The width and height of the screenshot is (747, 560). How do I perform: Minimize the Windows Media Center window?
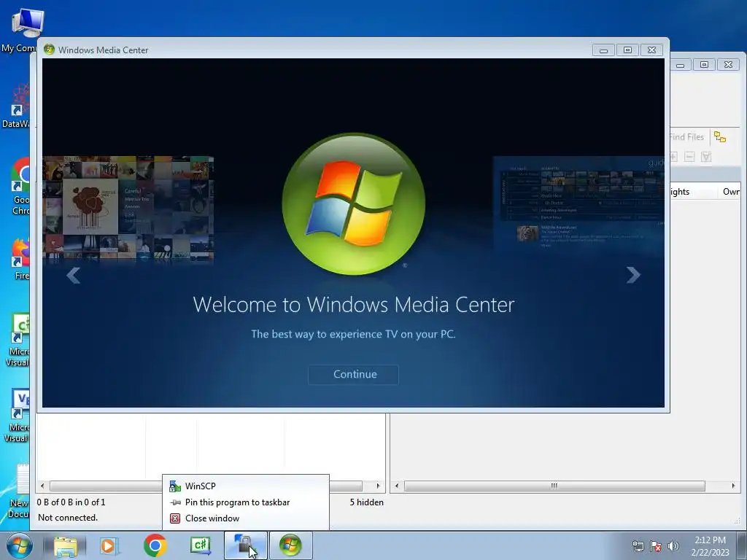coord(603,50)
